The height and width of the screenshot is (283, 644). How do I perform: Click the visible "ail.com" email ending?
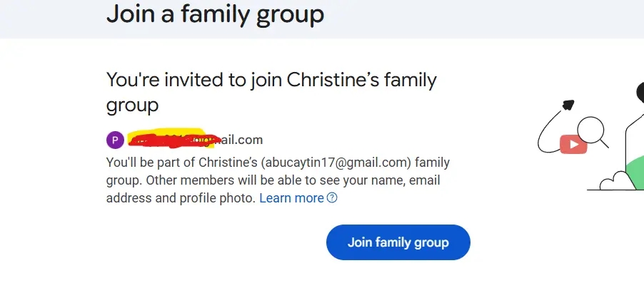click(242, 140)
